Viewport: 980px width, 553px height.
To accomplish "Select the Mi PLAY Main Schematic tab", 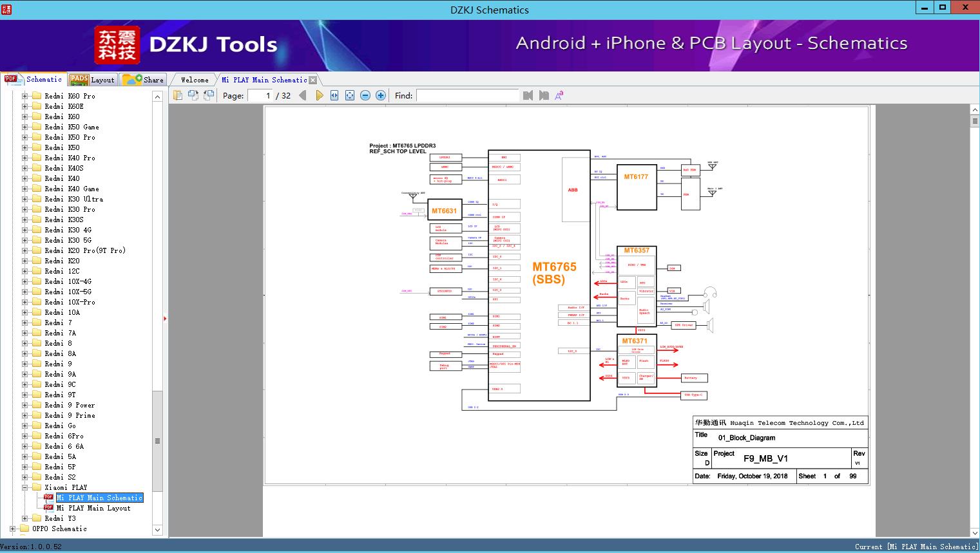I will coord(264,80).
